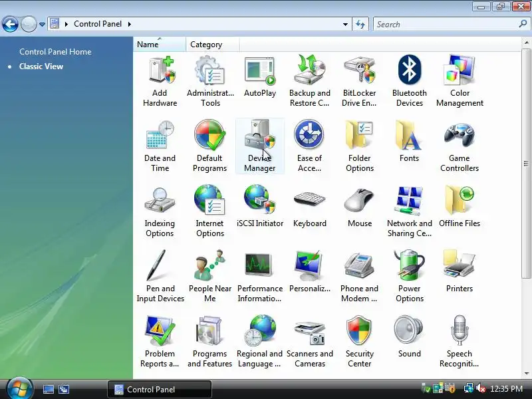532x399 pixels.
Task: Open Speech Recognition Options
Action: tap(460, 342)
